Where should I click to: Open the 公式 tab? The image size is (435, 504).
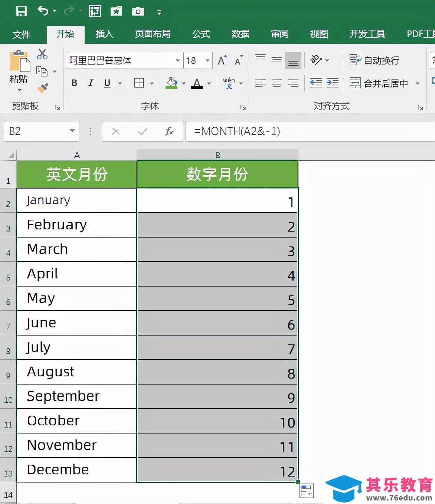pyautogui.click(x=201, y=34)
